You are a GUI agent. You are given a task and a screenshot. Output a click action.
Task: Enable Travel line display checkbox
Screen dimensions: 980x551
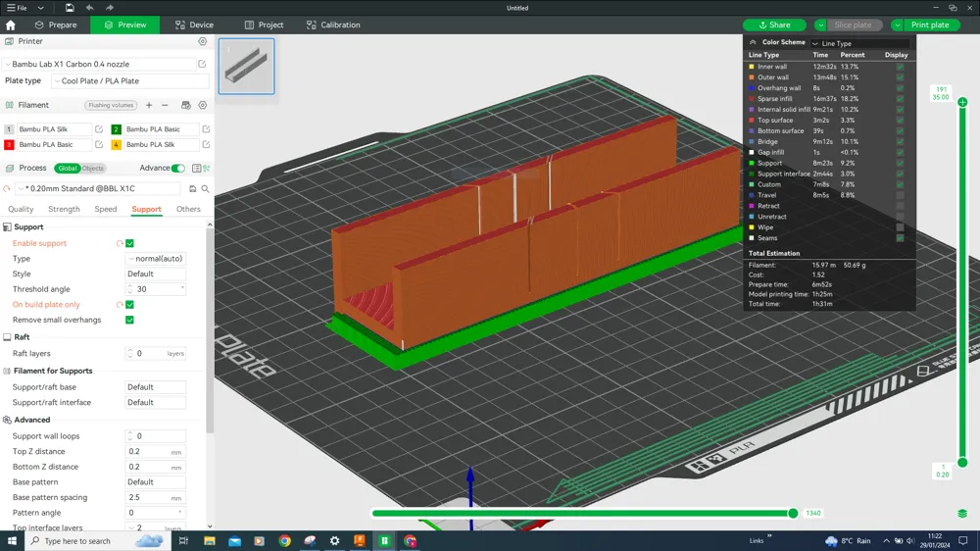tap(900, 195)
